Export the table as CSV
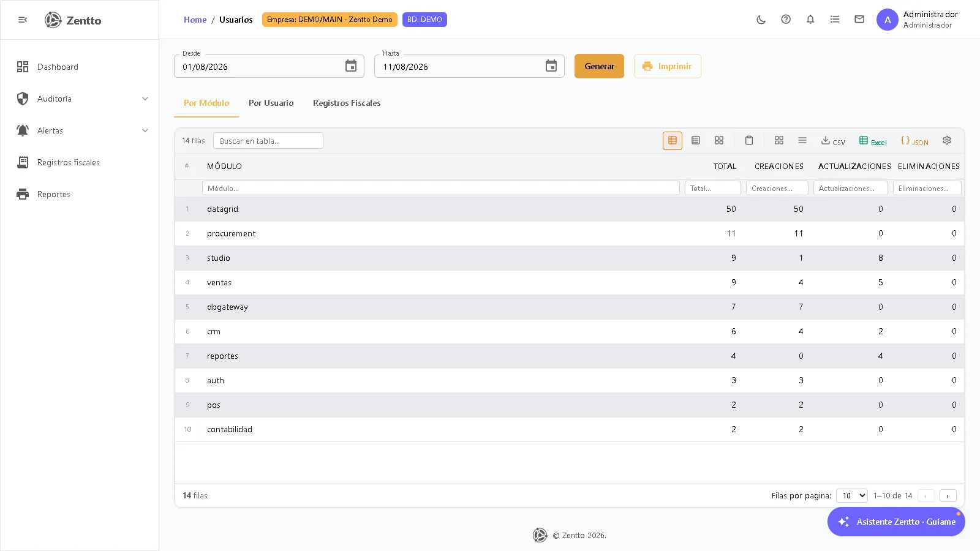The image size is (980, 551). pos(833,141)
